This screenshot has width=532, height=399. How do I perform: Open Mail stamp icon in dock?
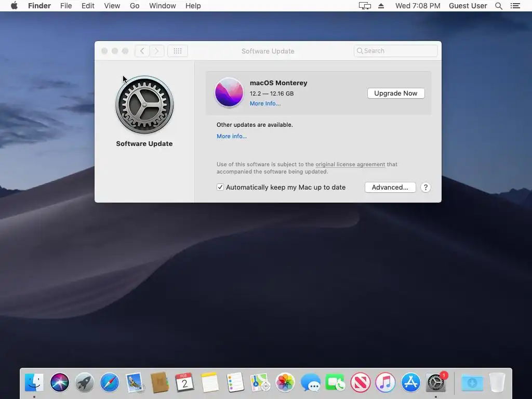pyautogui.click(x=135, y=382)
